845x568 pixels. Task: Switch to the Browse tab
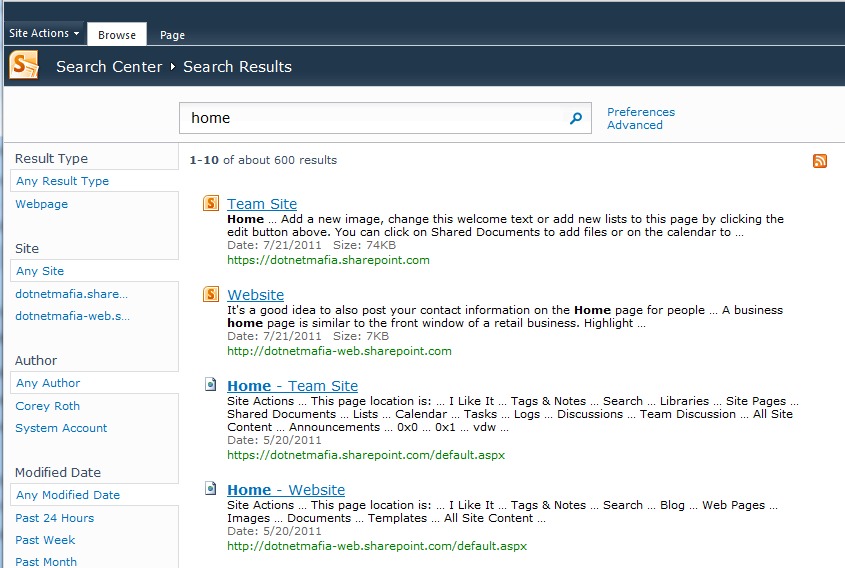coord(117,35)
